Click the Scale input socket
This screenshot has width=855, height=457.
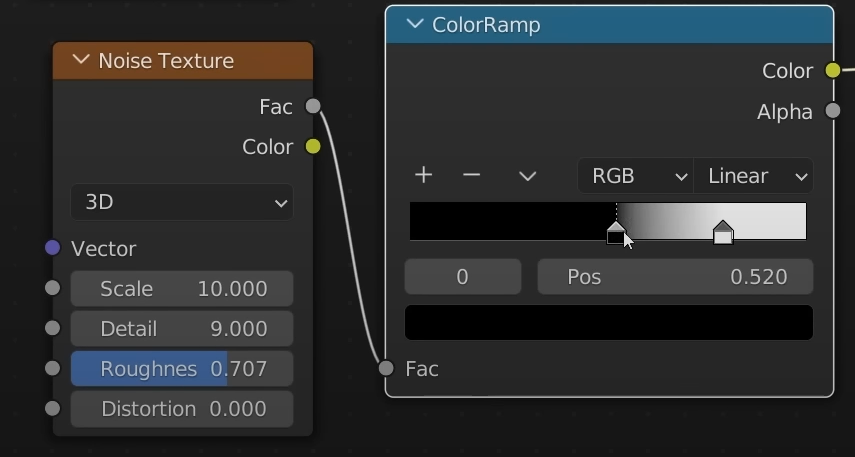coord(53,288)
